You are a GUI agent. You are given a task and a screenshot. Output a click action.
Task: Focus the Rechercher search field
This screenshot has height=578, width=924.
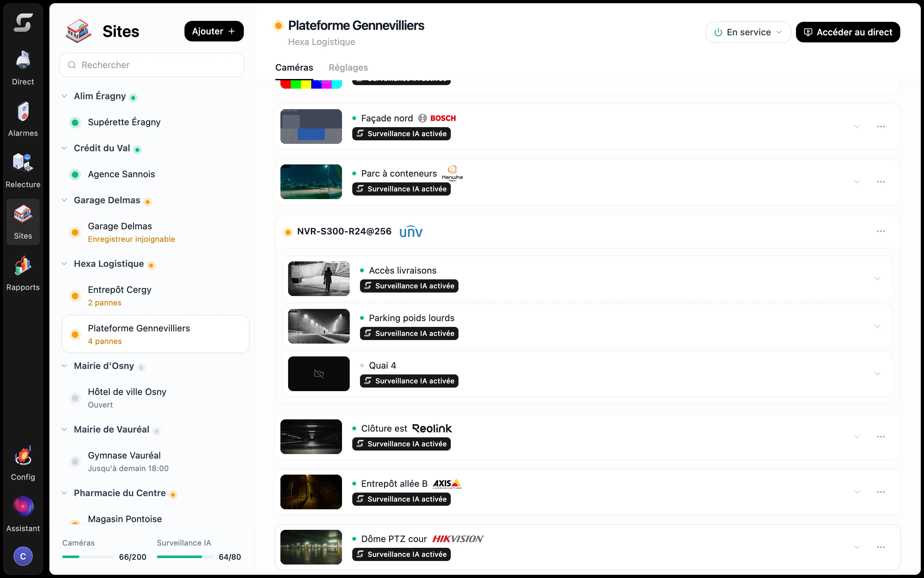click(x=151, y=65)
